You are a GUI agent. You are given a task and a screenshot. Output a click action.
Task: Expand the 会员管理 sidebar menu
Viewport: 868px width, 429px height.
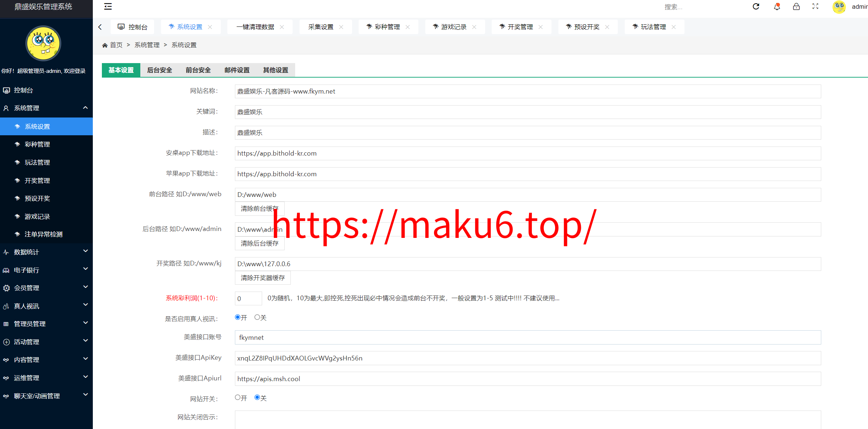coord(46,288)
